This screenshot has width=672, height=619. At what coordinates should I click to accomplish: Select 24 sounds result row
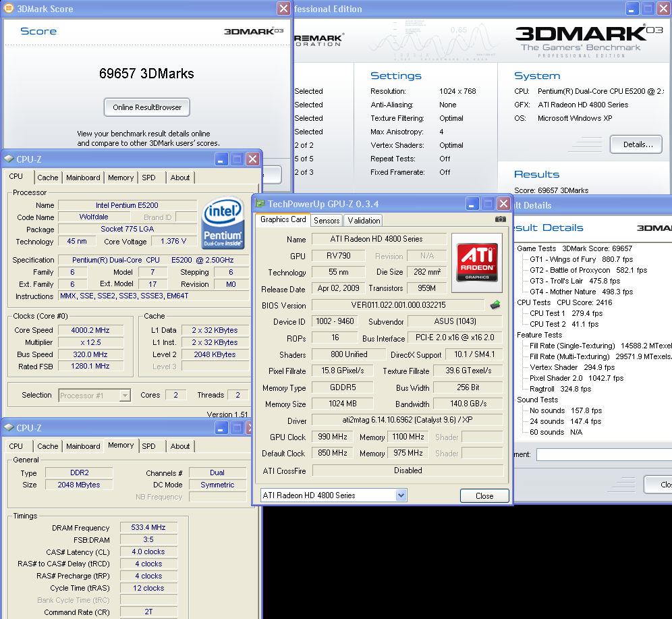565,421
